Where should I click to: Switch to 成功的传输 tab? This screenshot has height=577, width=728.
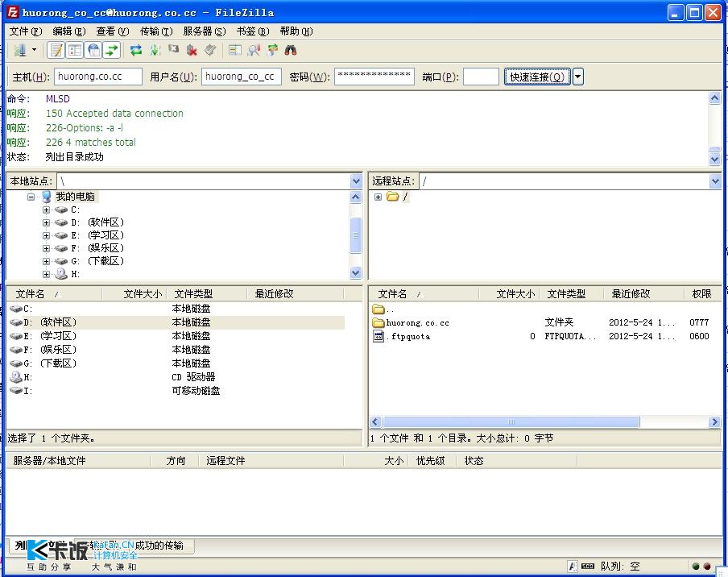coord(159,546)
